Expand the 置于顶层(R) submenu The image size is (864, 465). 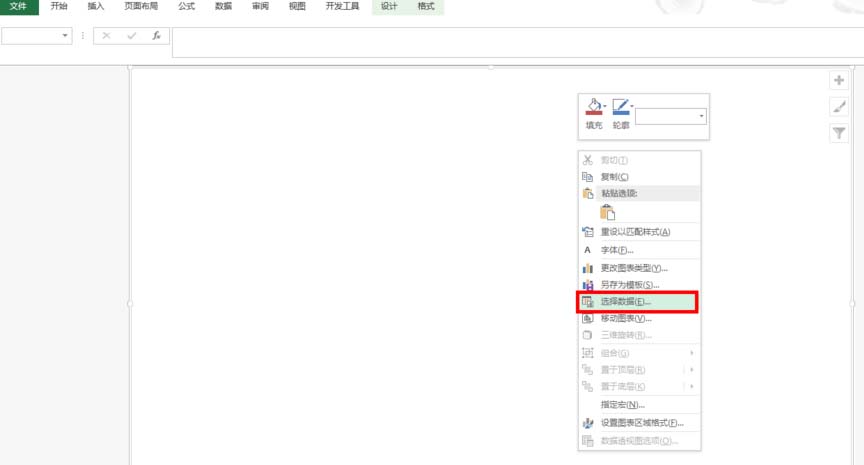click(x=639, y=370)
